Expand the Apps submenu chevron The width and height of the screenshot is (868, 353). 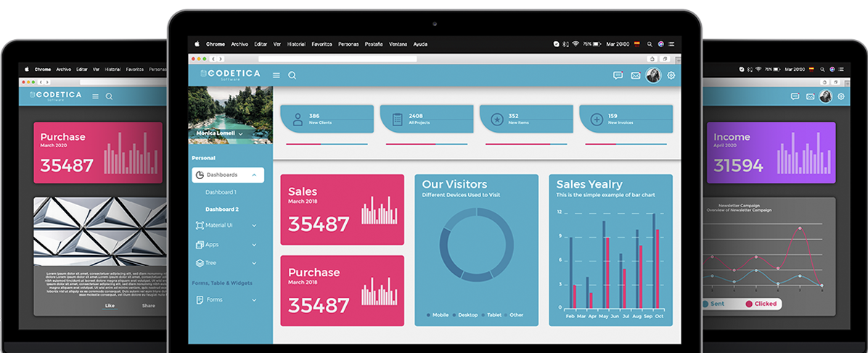(254, 244)
